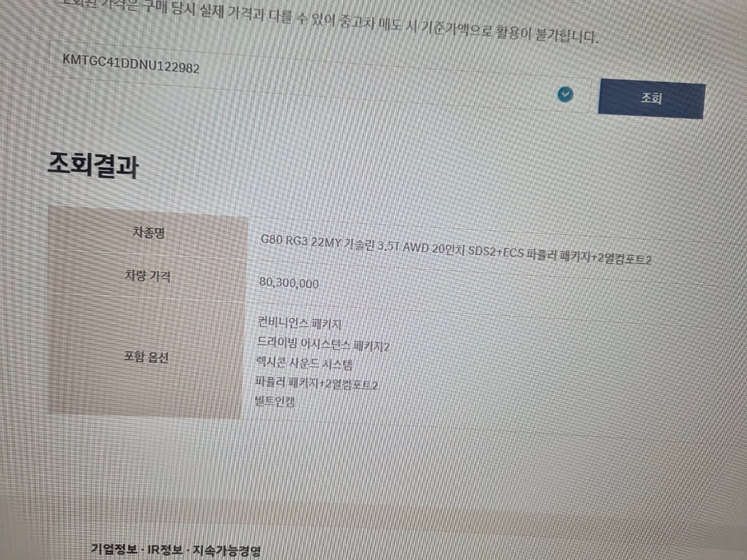
Task: Select the 컨비니언스 패키지 option line
Action: pyautogui.click(x=299, y=323)
